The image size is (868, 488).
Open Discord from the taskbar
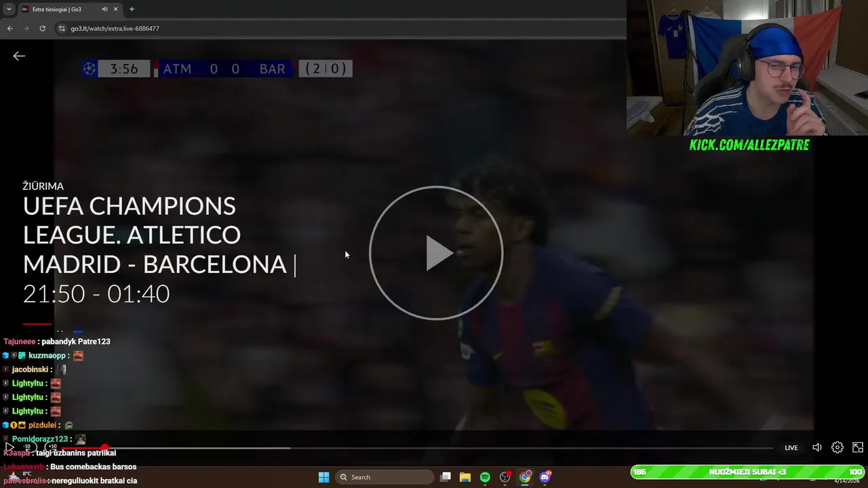[x=545, y=477]
